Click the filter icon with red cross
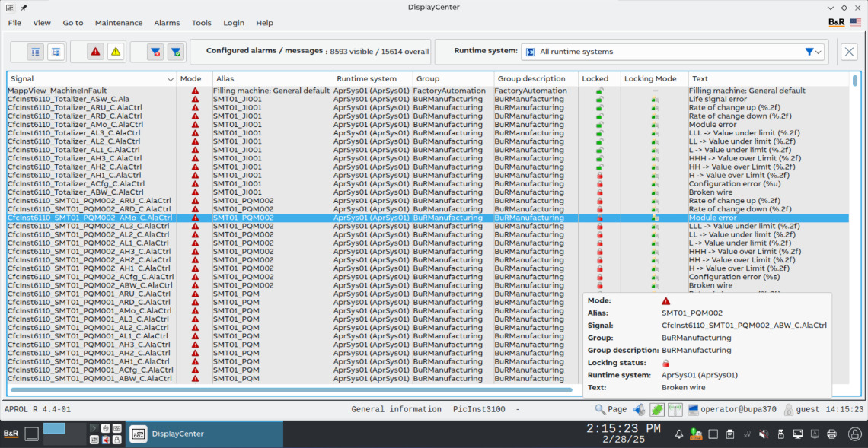This screenshot has width=868, height=448. coord(155,52)
